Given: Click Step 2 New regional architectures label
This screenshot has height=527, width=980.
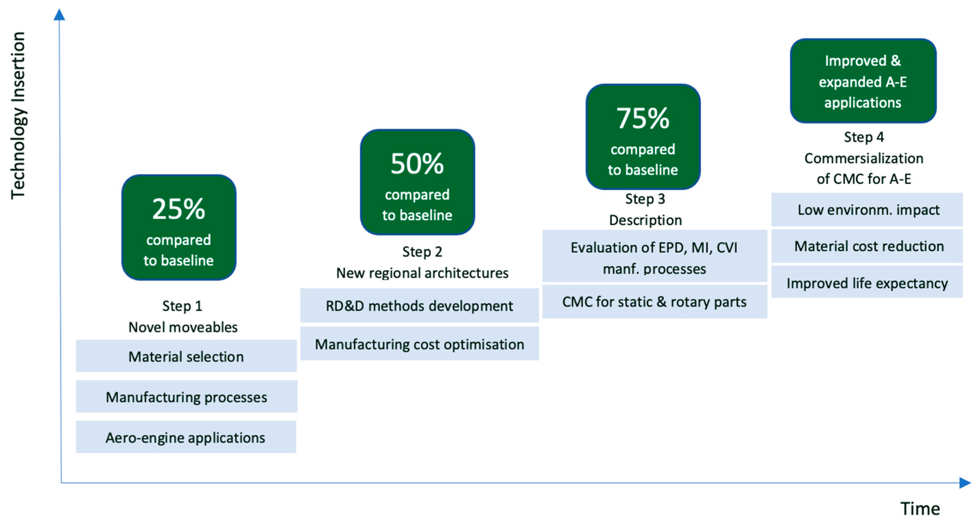Looking at the screenshot, I should click(x=422, y=262).
